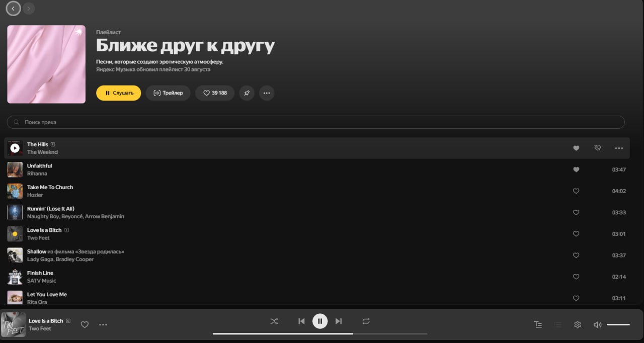Like Shallow by Lady Gaga
This screenshot has width=644, height=343.
click(576, 255)
